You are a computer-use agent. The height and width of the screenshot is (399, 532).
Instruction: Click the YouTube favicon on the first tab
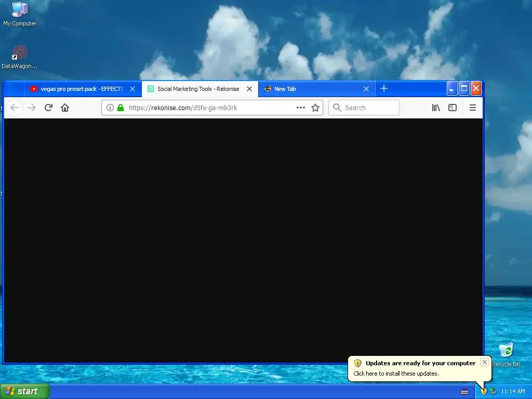pos(33,89)
